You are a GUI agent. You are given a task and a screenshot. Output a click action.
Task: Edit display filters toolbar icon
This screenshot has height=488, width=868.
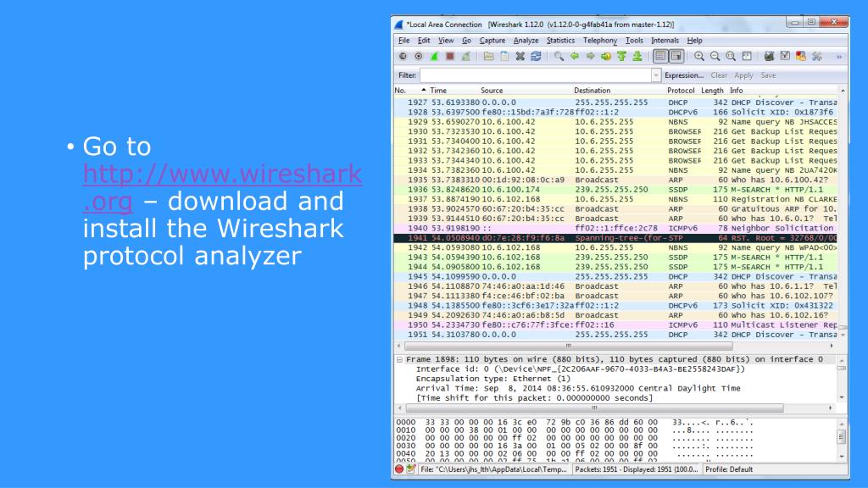[785, 57]
